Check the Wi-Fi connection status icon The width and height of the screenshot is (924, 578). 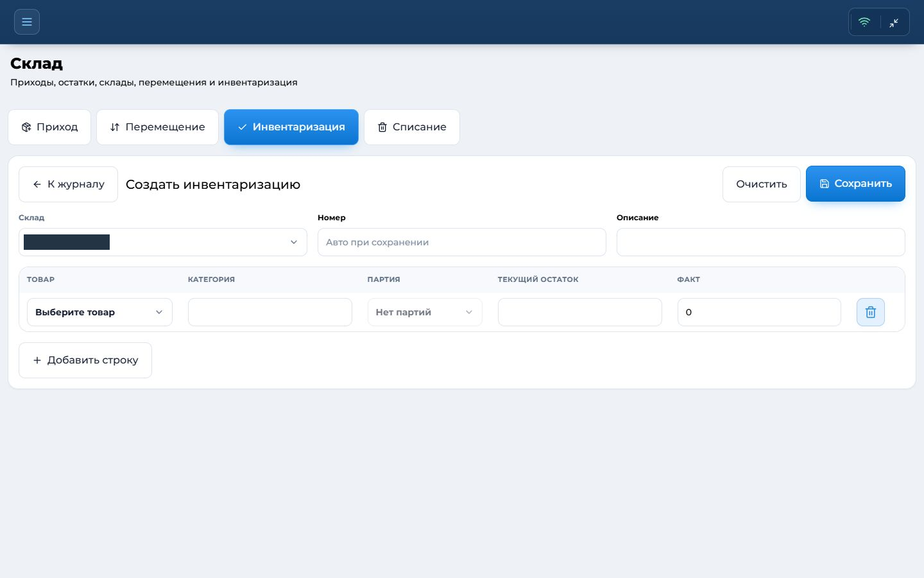864,22
